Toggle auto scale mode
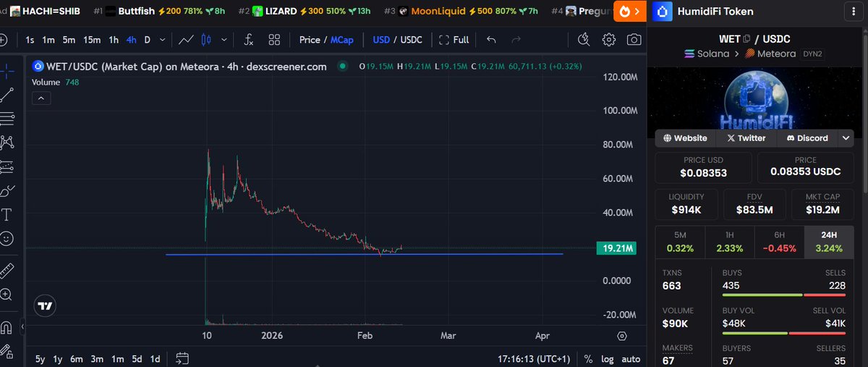 pos(631,358)
